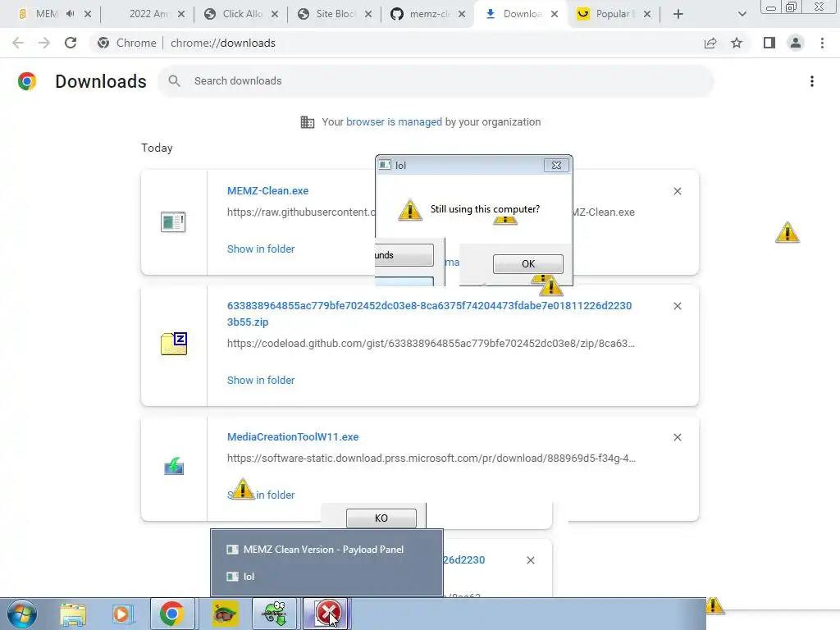Click the Chrome logo beside Downloads

[x=27, y=81]
